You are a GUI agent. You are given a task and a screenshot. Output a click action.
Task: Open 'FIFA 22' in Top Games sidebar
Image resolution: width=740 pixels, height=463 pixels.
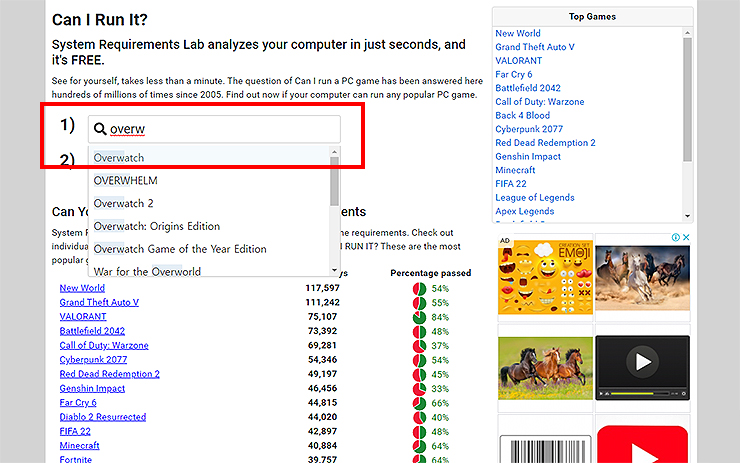click(511, 184)
